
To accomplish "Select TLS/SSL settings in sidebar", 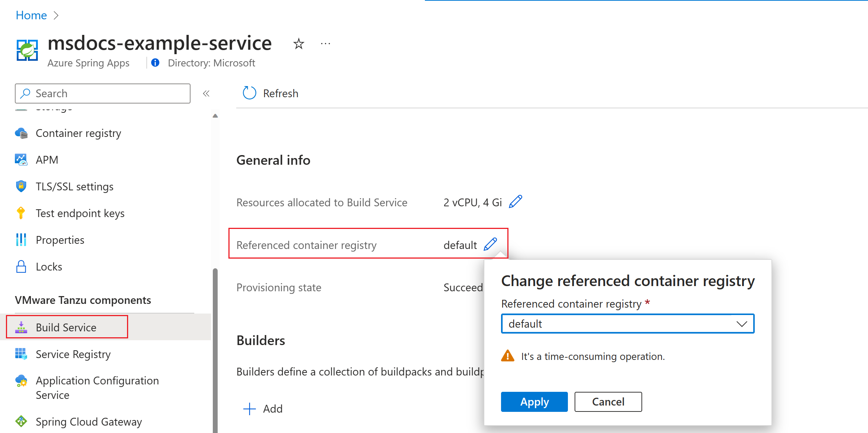I will [74, 187].
